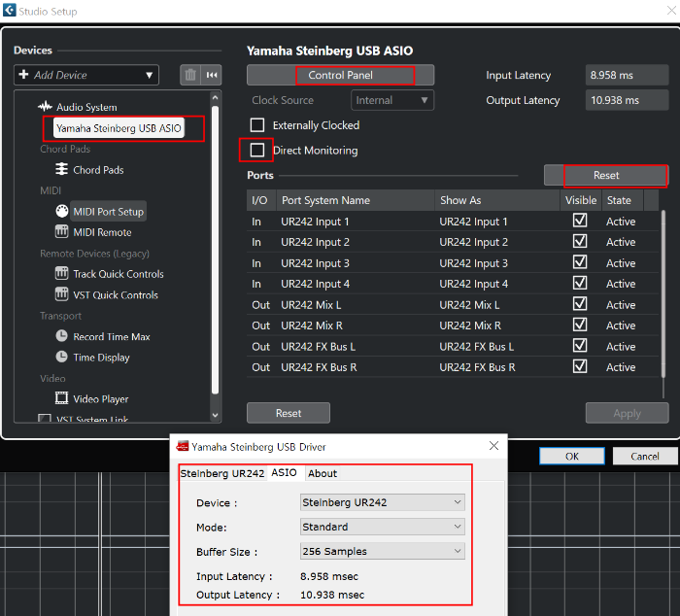
Task: Click the Reset button beside Apply
Action: coord(289,413)
